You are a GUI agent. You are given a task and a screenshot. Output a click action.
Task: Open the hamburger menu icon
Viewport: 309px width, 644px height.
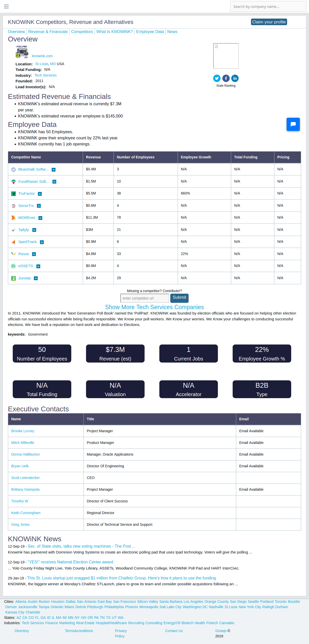[6, 6]
